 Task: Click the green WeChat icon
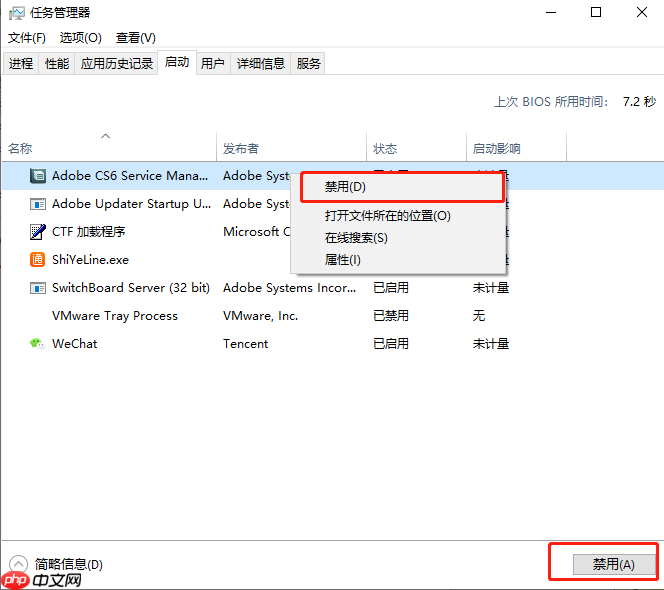[37, 343]
